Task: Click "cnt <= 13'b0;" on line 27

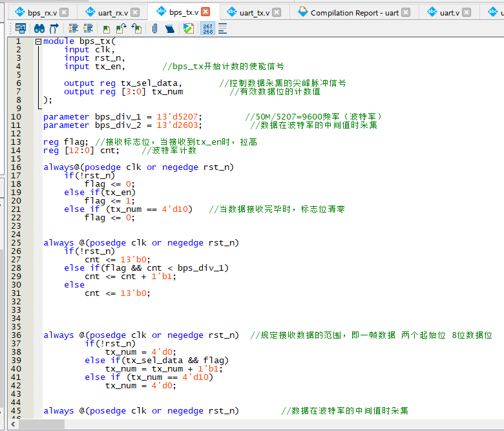Action: pos(118,260)
